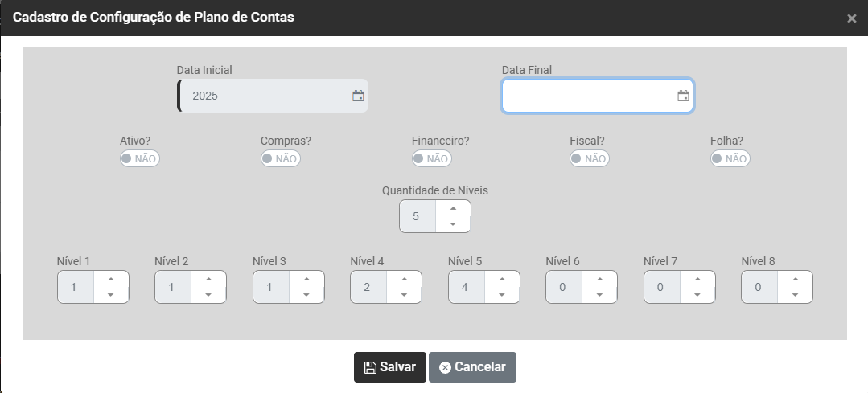Decrement Nível 2 using the down arrow
Viewport: 868px width, 393px height.
click(x=208, y=294)
